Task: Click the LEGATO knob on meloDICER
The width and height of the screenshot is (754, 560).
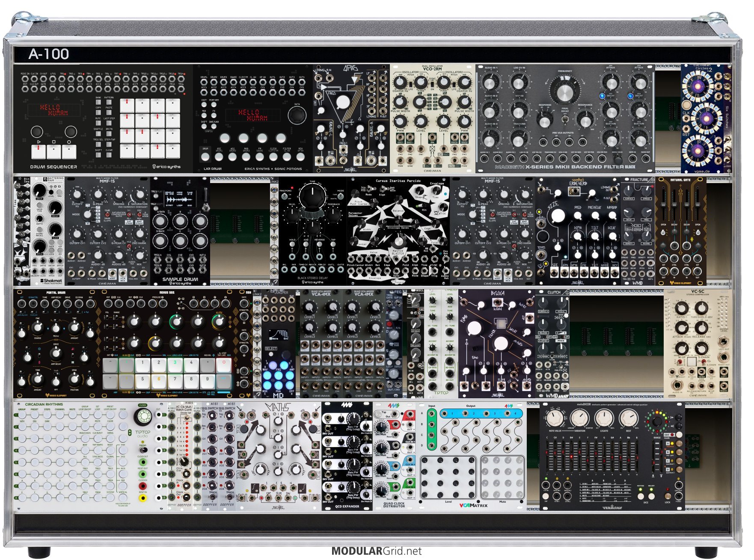Action: (x=604, y=419)
